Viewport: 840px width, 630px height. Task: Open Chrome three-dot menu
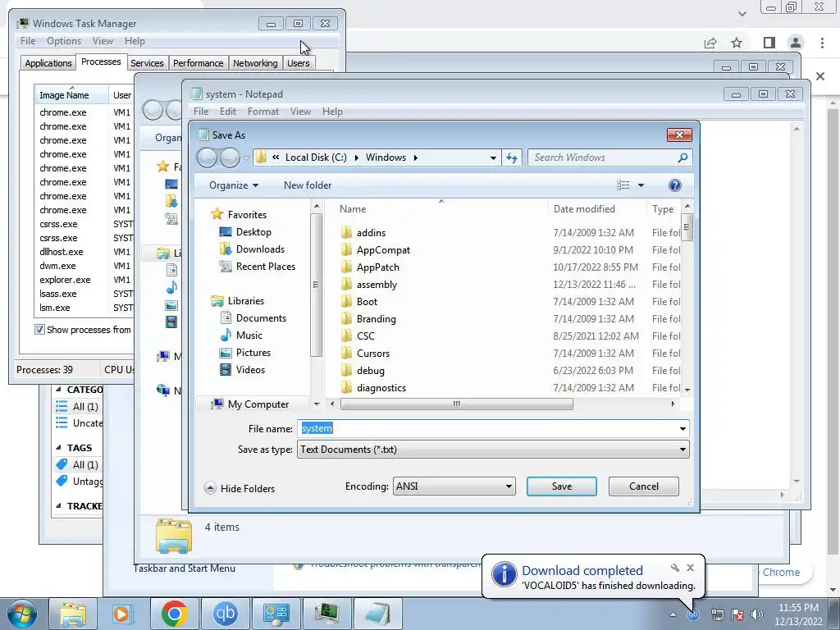822,43
